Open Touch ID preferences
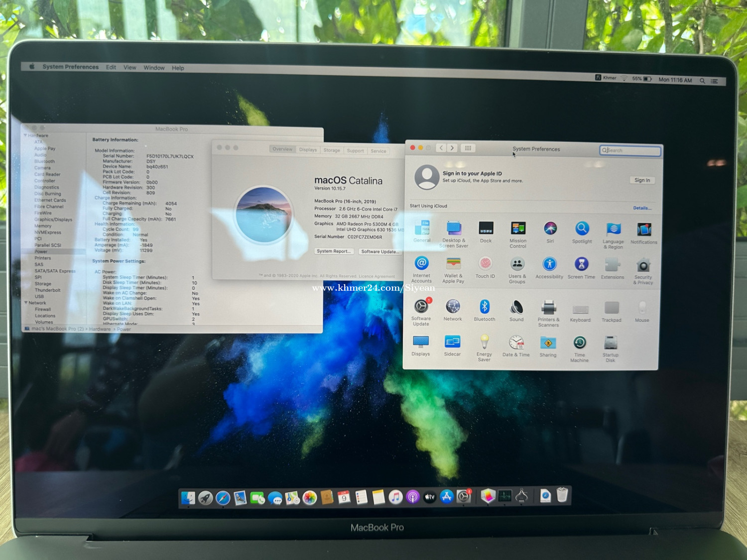 point(485,267)
